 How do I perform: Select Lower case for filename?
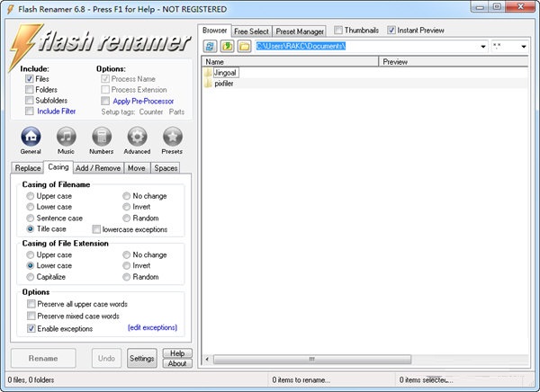31,207
